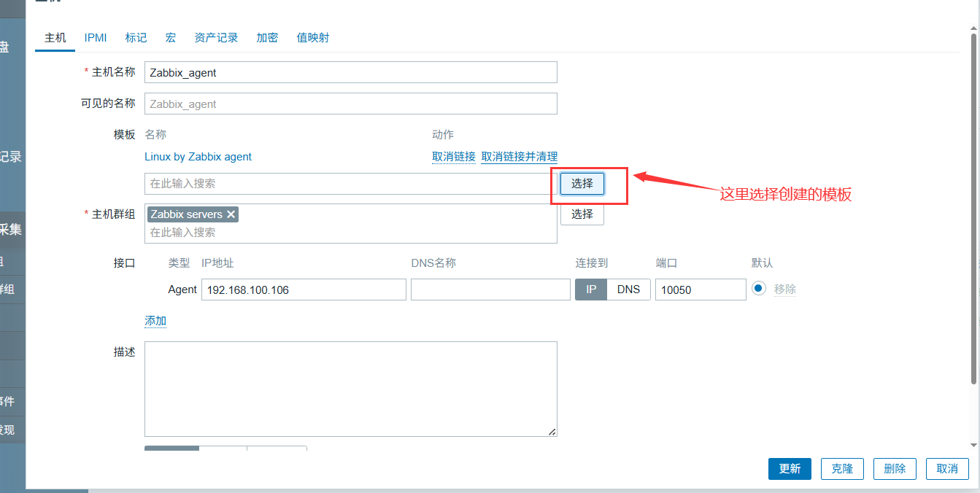This screenshot has width=980, height=493.
Task: Click the 取消链接 link
Action: (x=454, y=157)
